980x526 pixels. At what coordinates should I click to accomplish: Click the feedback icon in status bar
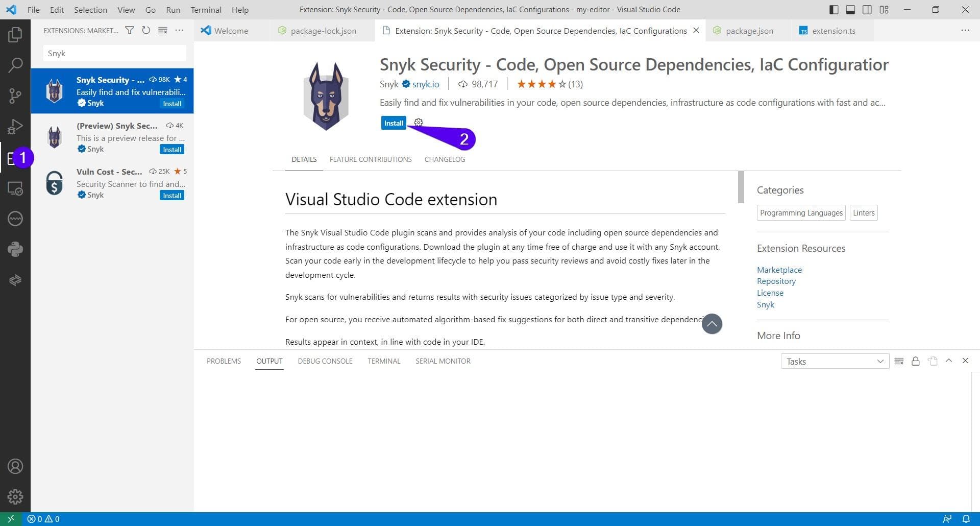point(947,519)
